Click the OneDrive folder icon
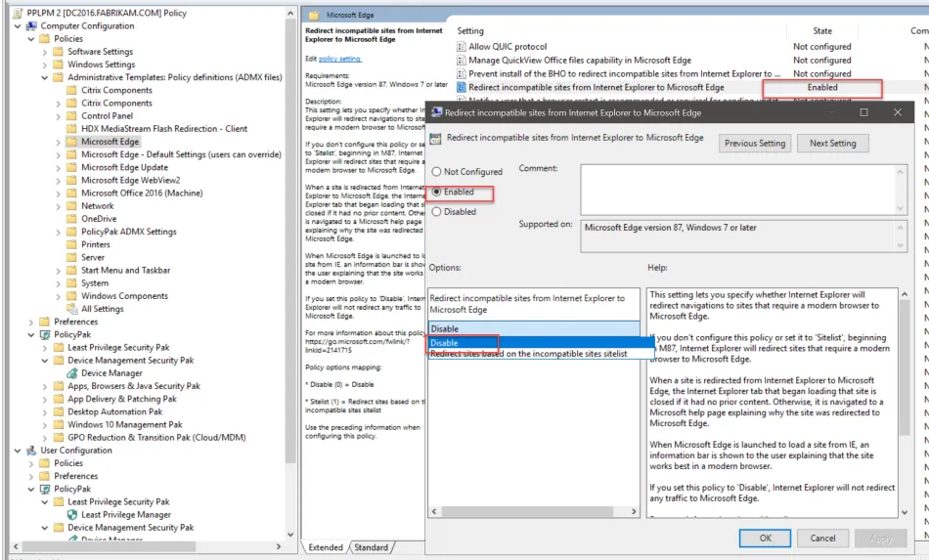The height and width of the screenshot is (560, 929). (x=71, y=219)
